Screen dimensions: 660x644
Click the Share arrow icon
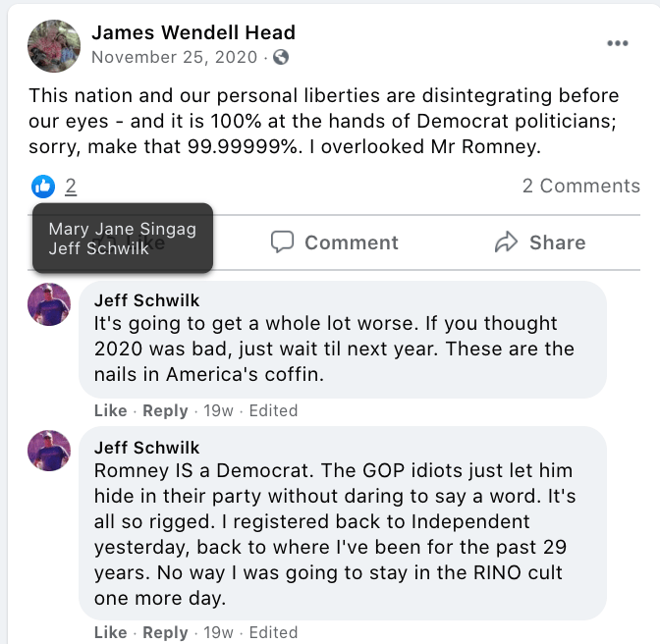coord(507,242)
